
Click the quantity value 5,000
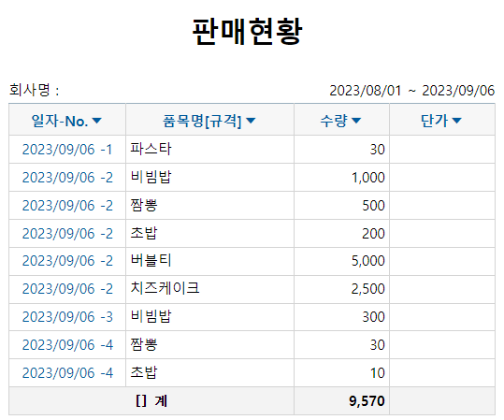click(x=367, y=261)
